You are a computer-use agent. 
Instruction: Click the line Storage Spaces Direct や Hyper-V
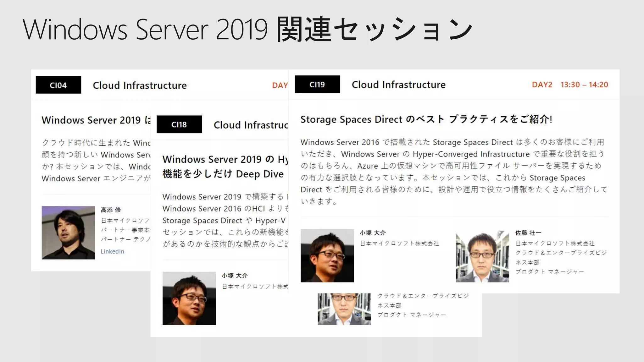point(224,221)
